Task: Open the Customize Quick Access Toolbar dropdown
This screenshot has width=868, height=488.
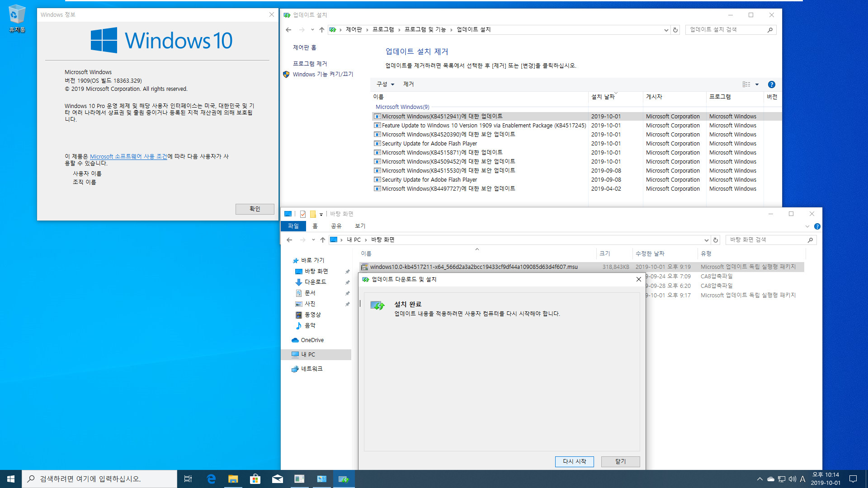Action: [321, 215]
